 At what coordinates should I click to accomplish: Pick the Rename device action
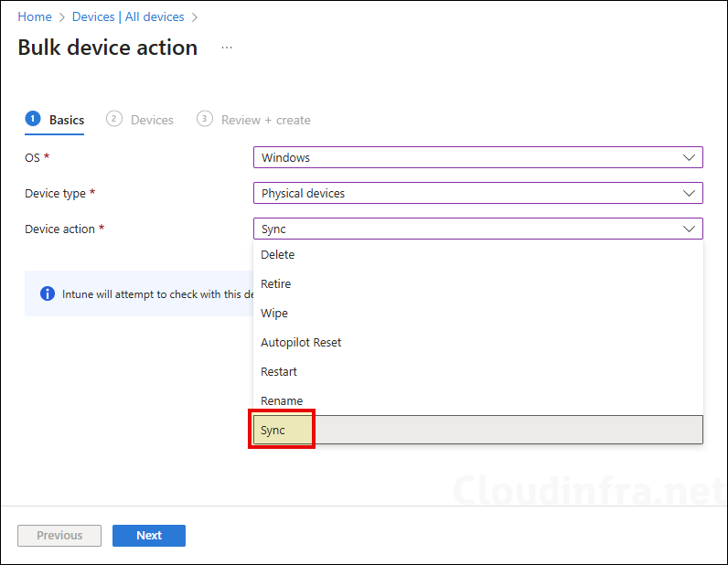pyautogui.click(x=282, y=401)
